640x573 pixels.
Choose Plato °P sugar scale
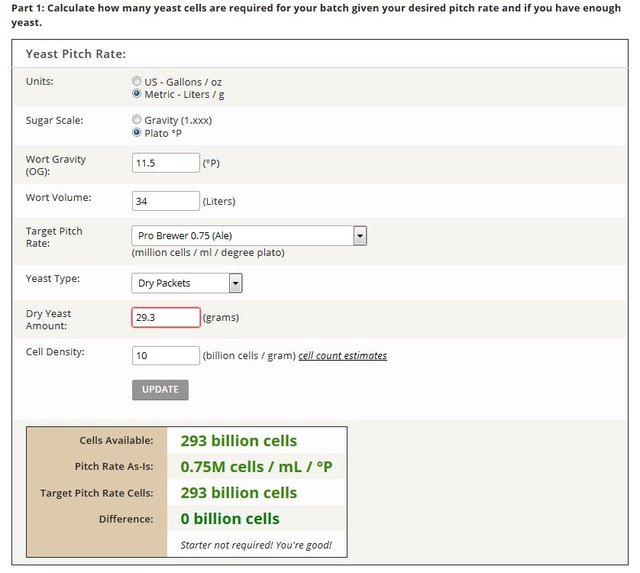(x=137, y=133)
